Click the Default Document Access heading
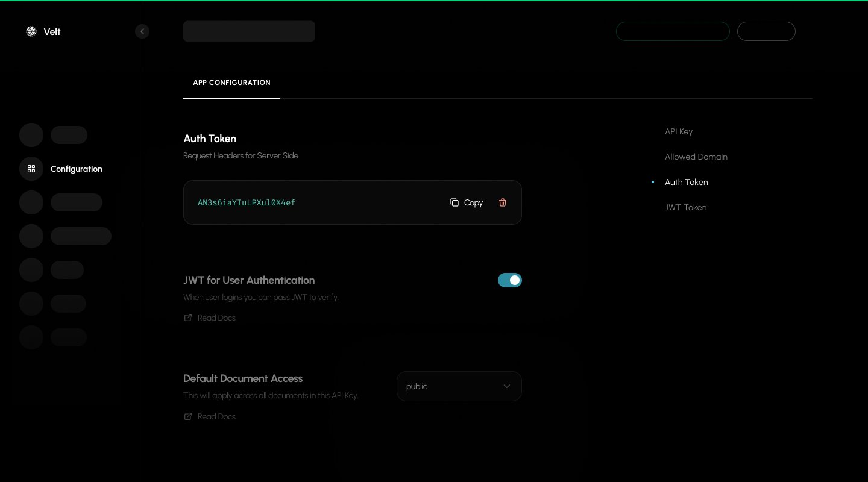This screenshot has height=482, width=868. 243,378
